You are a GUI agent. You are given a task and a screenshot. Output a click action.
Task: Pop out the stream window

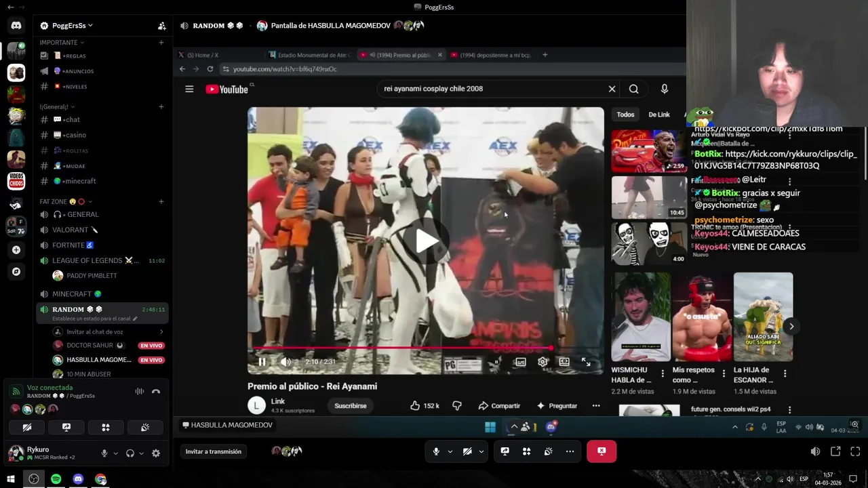tap(835, 451)
